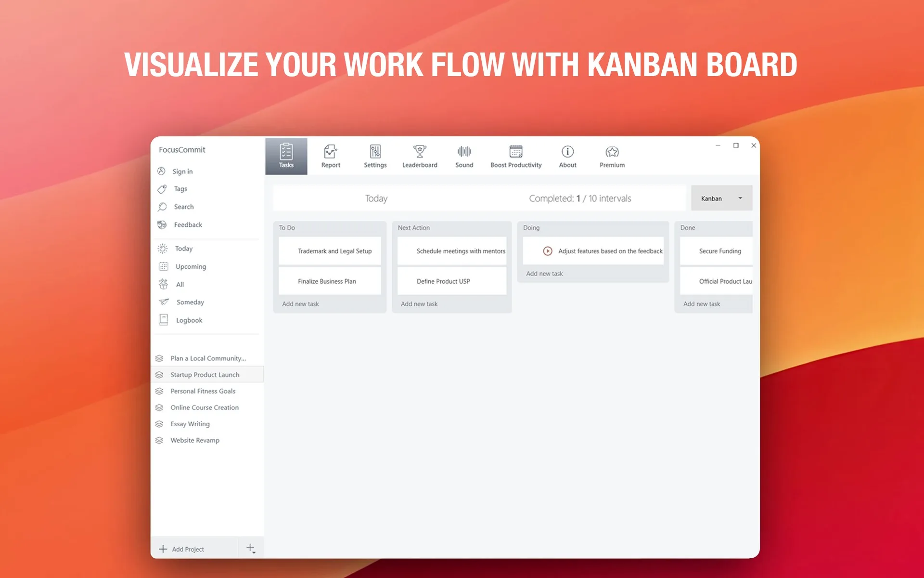Viewport: 924px width, 578px height.
Task: Open the Logbook list
Action: click(x=189, y=320)
